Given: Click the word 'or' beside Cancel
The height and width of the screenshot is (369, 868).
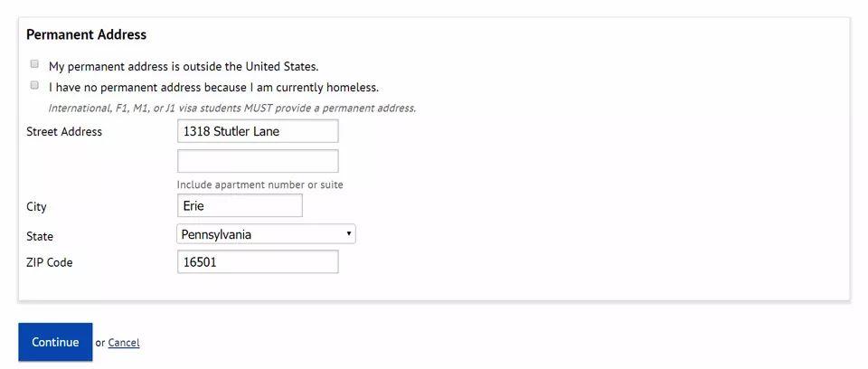Looking at the screenshot, I should 100,343.
